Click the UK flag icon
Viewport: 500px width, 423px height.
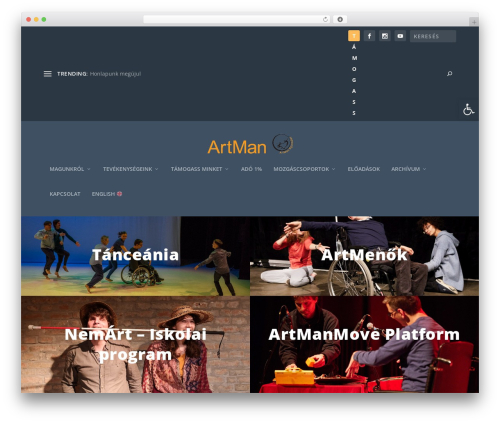(119, 194)
